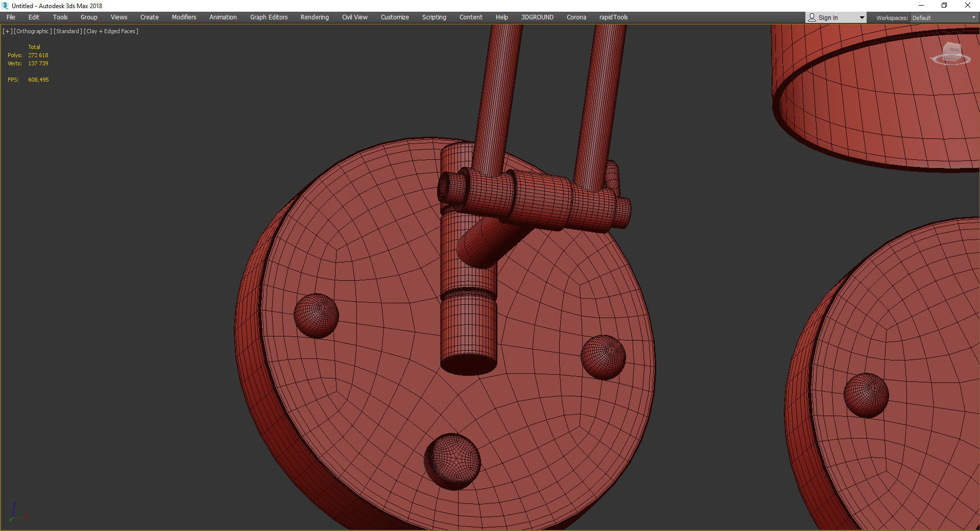Close the 3ds Max window
980x531 pixels.
point(967,6)
